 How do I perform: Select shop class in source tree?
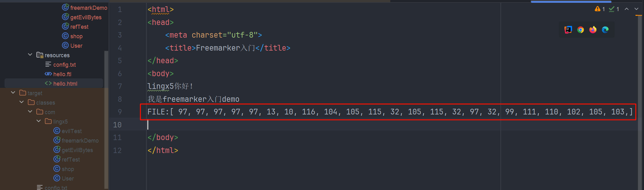click(x=76, y=36)
